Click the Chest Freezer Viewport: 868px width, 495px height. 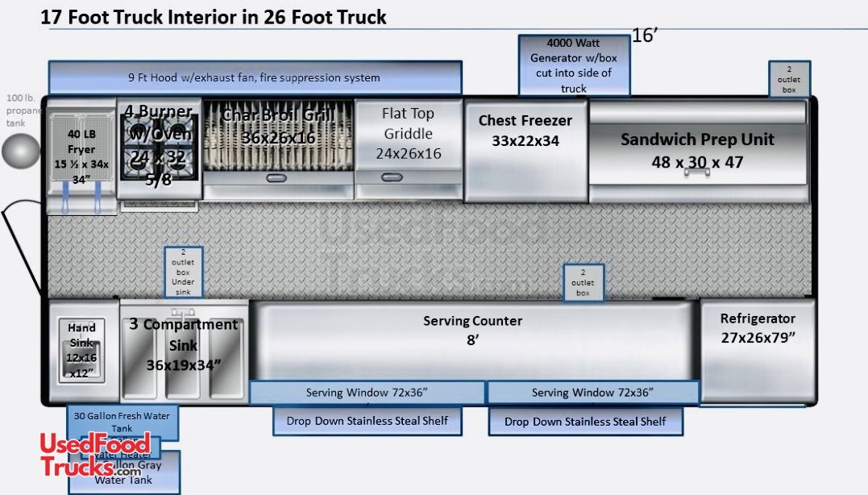click(525, 151)
